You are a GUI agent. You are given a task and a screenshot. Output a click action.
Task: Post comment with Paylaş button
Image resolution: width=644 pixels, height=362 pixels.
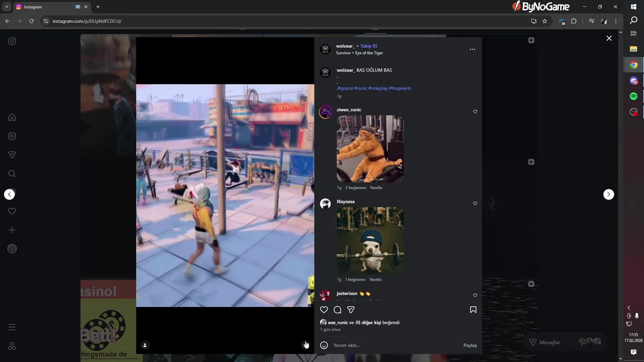point(470,345)
